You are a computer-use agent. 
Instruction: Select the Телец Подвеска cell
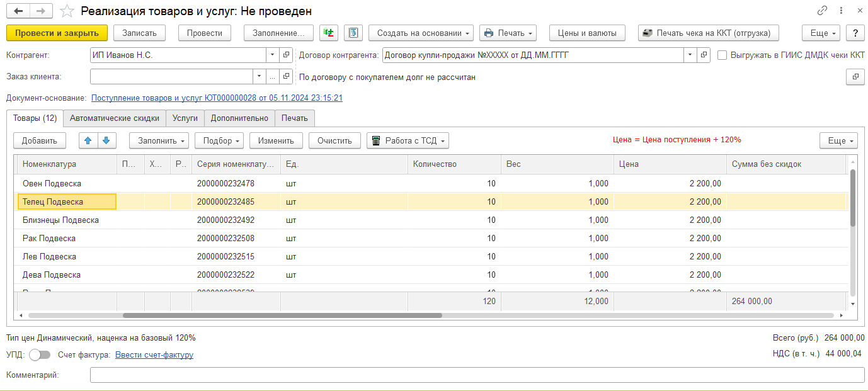pos(66,201)
